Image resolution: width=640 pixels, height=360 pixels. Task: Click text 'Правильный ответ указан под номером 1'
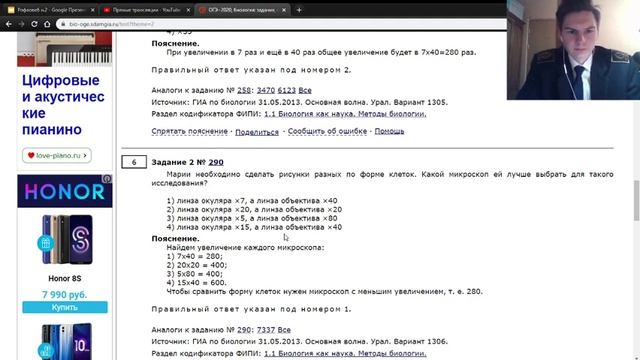(x=251, y=309)
